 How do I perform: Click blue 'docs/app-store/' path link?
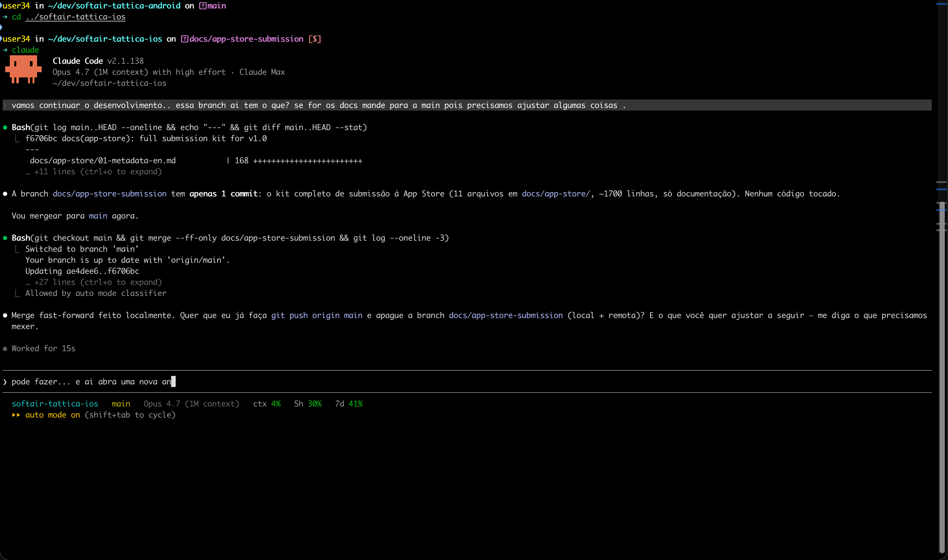556,193
